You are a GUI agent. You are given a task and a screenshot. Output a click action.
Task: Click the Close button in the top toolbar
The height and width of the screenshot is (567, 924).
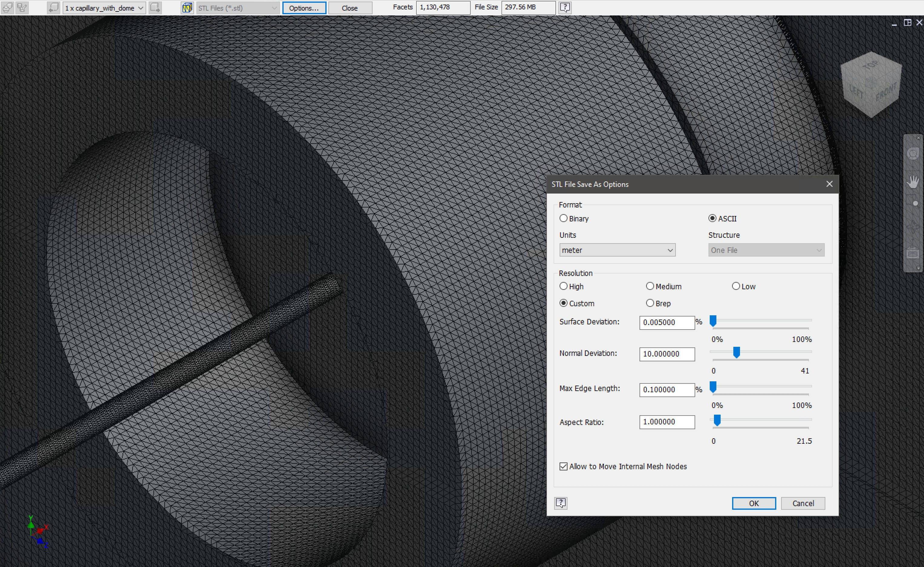point(350,8)
